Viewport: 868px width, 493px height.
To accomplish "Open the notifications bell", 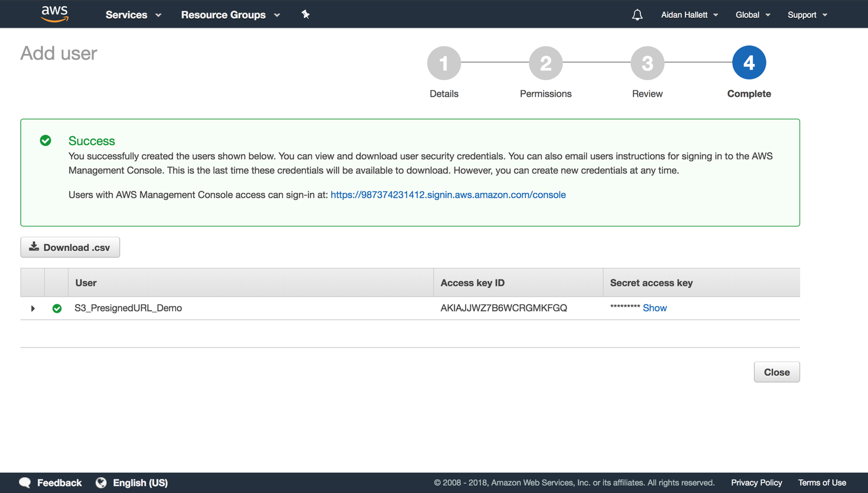I will click(637, 15).
